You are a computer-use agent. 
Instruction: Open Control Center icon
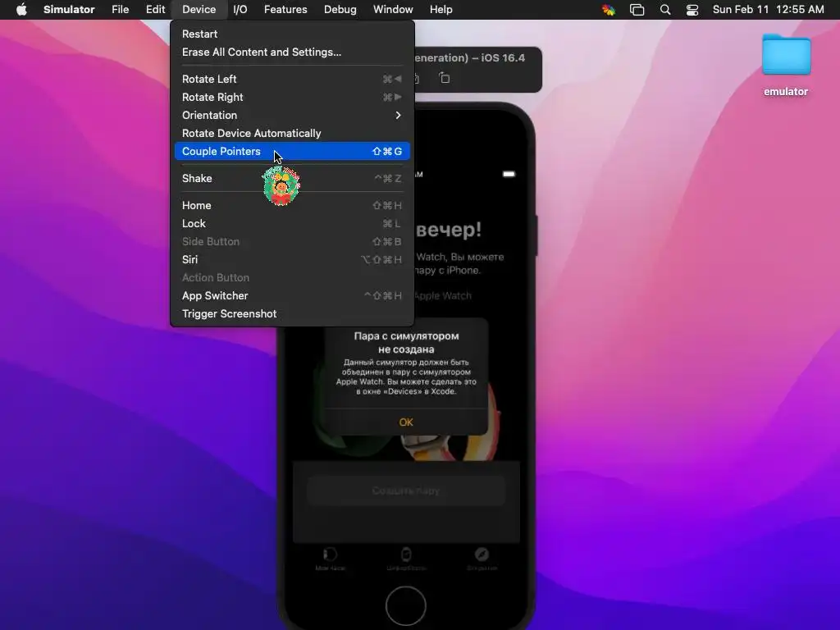click(x=692, y=10)
